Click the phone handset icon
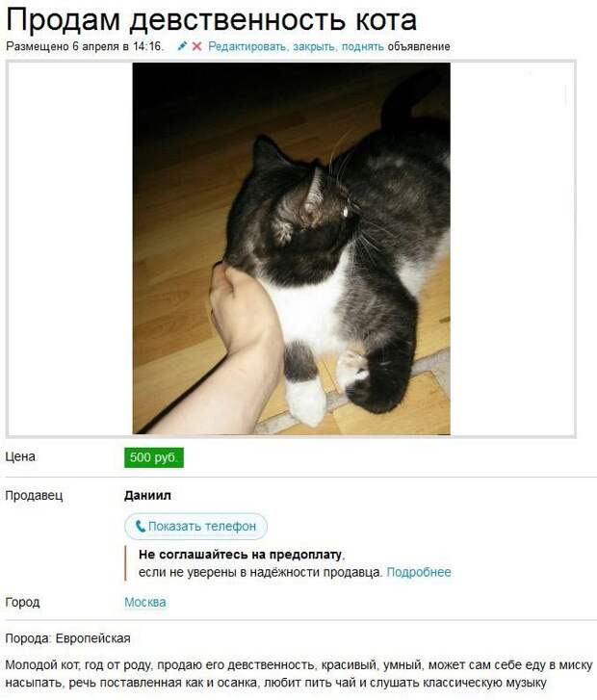Viewport: 597px width, 700px height. 141,527
